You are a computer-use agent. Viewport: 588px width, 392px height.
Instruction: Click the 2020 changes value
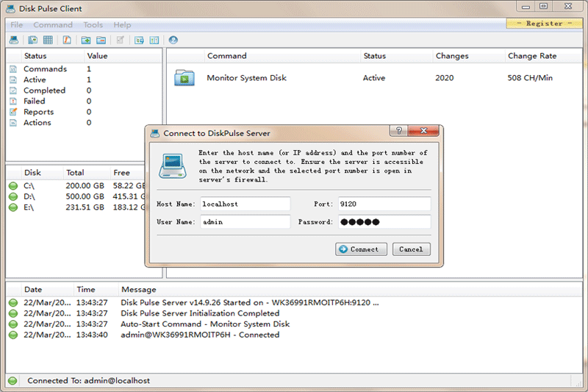[x=445, y=78]
